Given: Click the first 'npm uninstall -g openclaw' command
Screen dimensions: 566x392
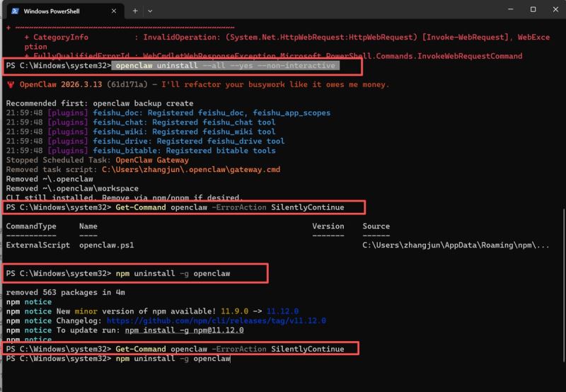Looking at the screenshot, I should click(x=173, y=273).
